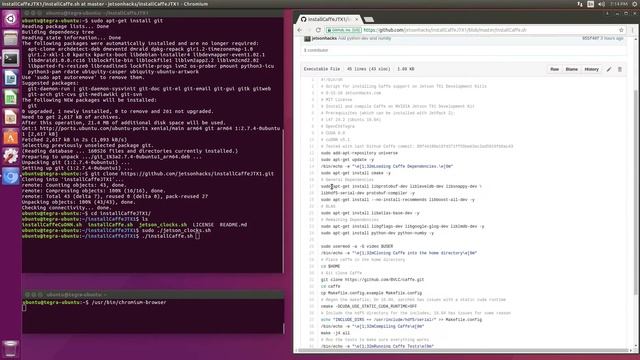Reload the GitHub page in Chromium
Screen dimensions: 640x360
coord(318,30)
